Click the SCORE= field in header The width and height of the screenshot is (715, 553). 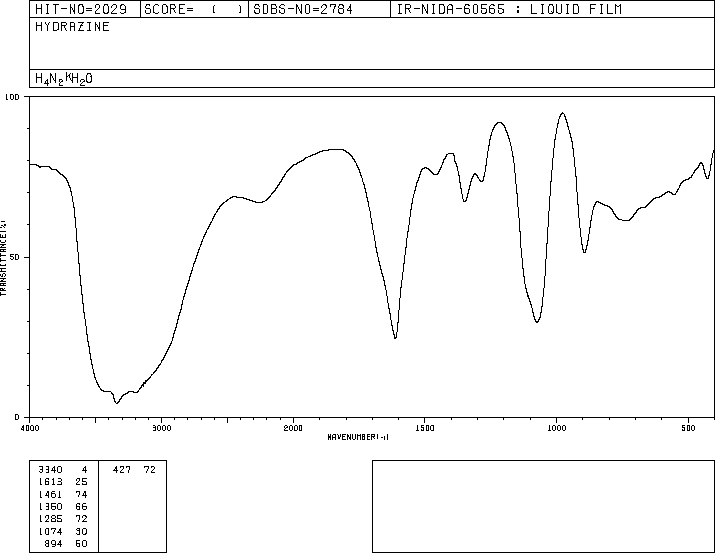(194, 9)
